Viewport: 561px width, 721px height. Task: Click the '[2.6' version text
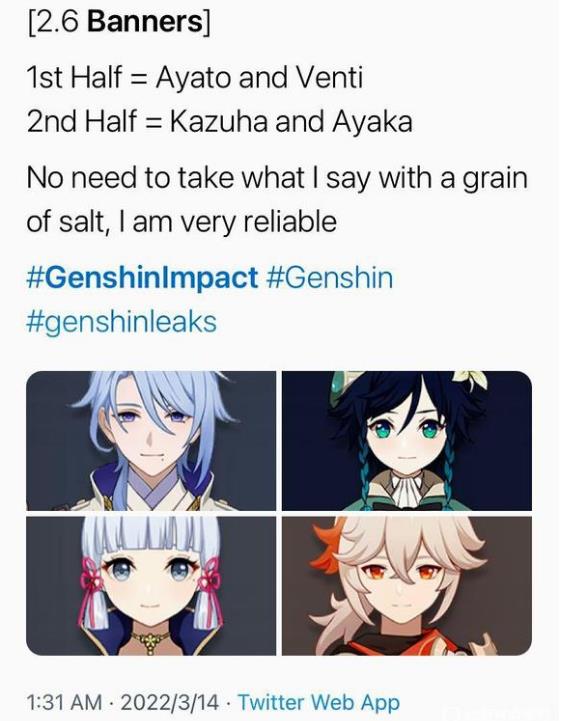(x=54, y=22)
